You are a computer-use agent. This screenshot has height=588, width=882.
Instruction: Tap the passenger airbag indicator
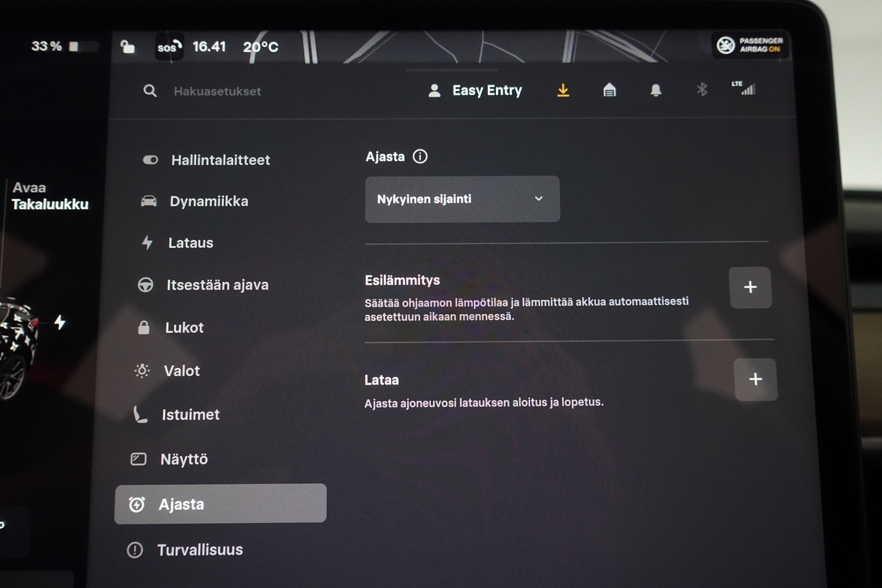[x=750, y=45]
